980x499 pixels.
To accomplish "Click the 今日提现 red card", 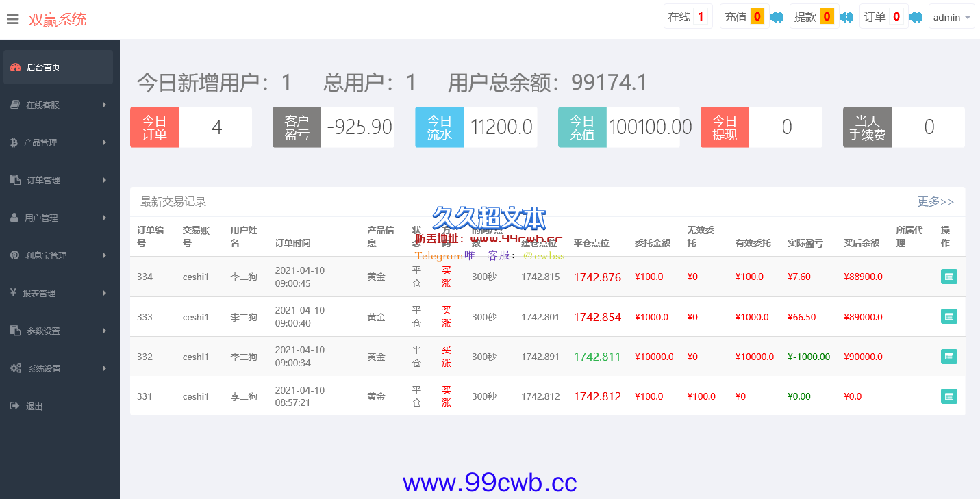I will coord(762,127).
